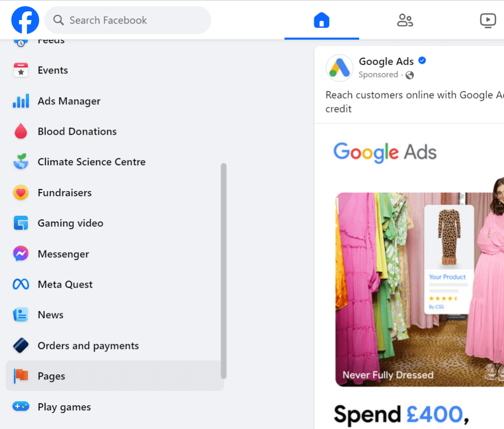Open the Friends tab
This screenshot has height=429, width=504.
(x=404, y=20)
